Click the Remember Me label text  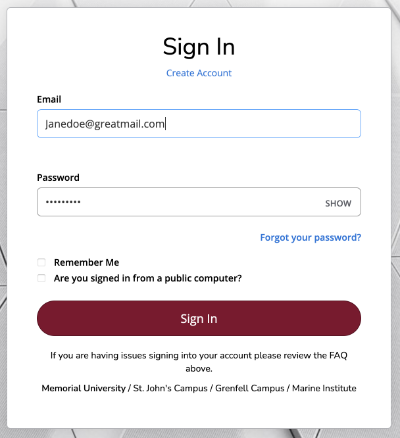point(87,263)
